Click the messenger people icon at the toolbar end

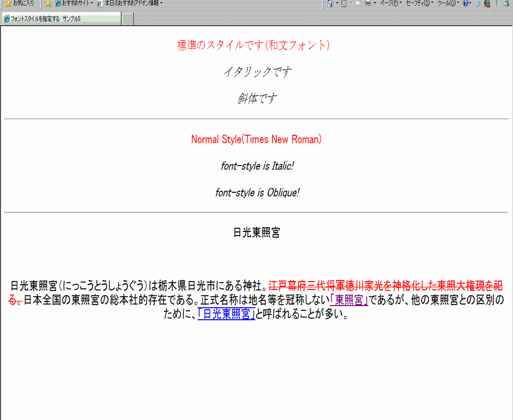(506, 3)
